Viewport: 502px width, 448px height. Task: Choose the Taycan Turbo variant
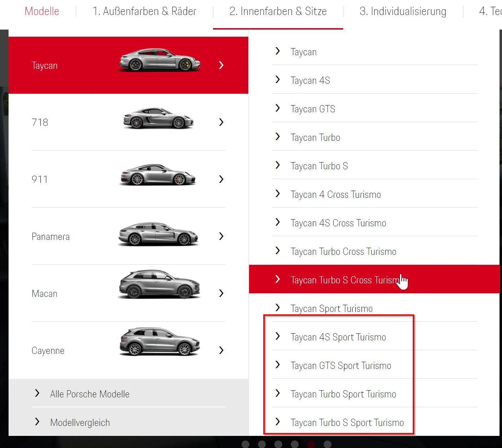click(375, 137)
